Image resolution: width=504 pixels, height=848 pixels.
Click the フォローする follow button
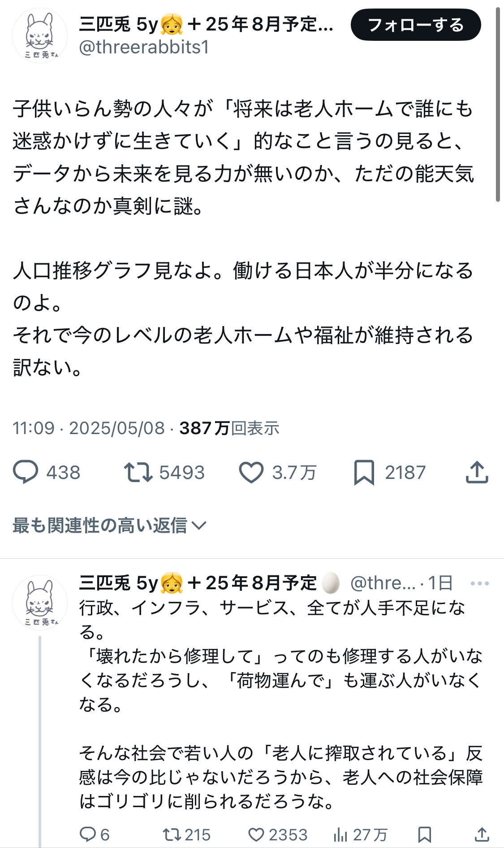click(x=415, y=25)
